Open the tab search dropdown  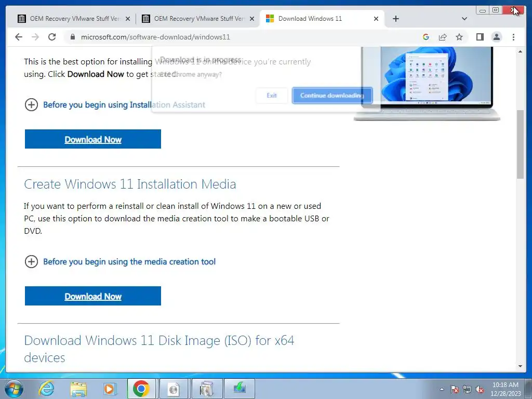coord(464,19)
